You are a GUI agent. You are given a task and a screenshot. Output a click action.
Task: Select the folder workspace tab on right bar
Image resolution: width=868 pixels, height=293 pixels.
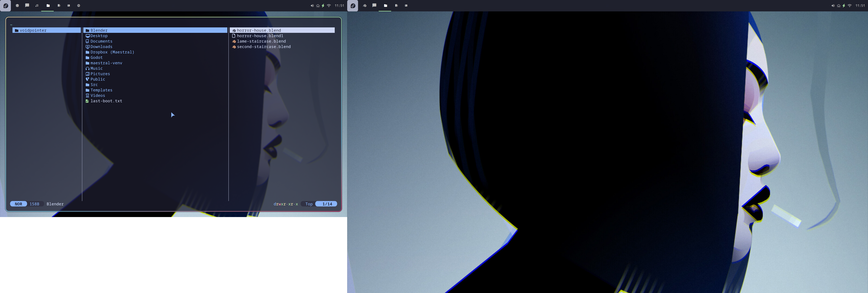click(385, 6)
